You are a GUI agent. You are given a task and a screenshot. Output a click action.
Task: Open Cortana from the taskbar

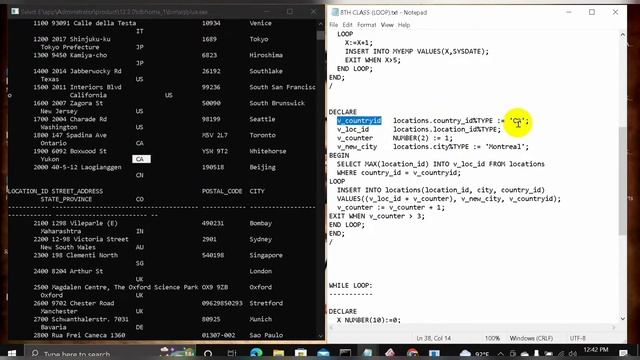click(208, 353)
